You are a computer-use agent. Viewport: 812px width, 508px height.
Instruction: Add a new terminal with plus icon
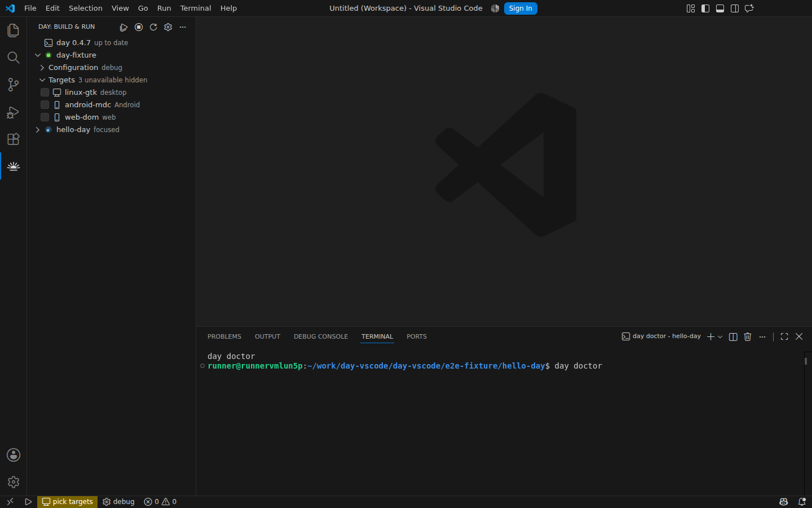tap(710, 336)
